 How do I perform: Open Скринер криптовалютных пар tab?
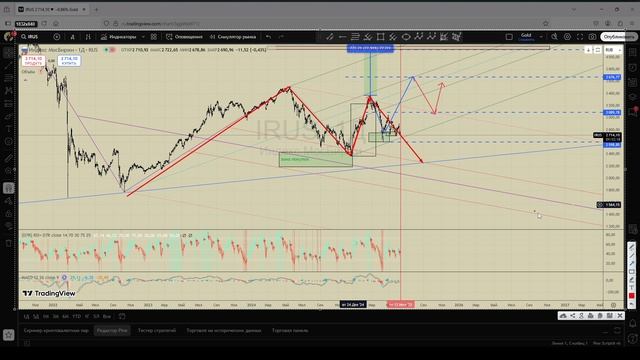click(56, 331)
